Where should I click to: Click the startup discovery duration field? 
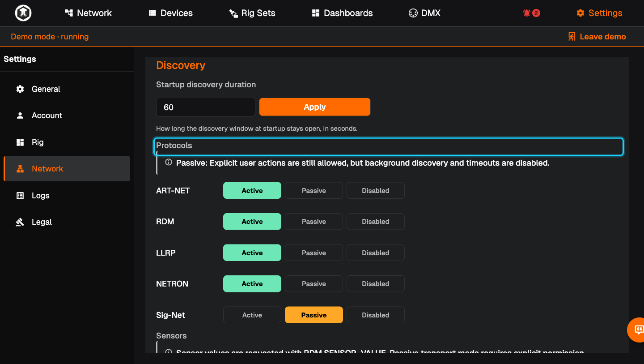click(x=206, y=107)
